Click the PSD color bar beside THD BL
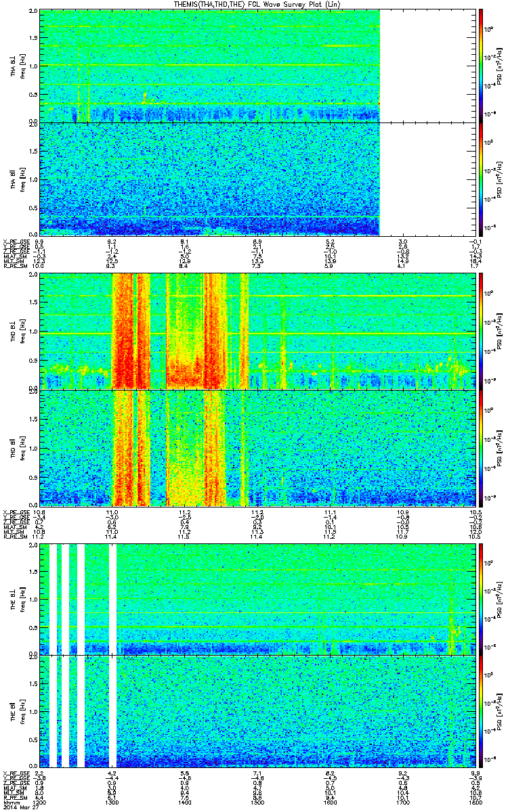 coord(481,332)
